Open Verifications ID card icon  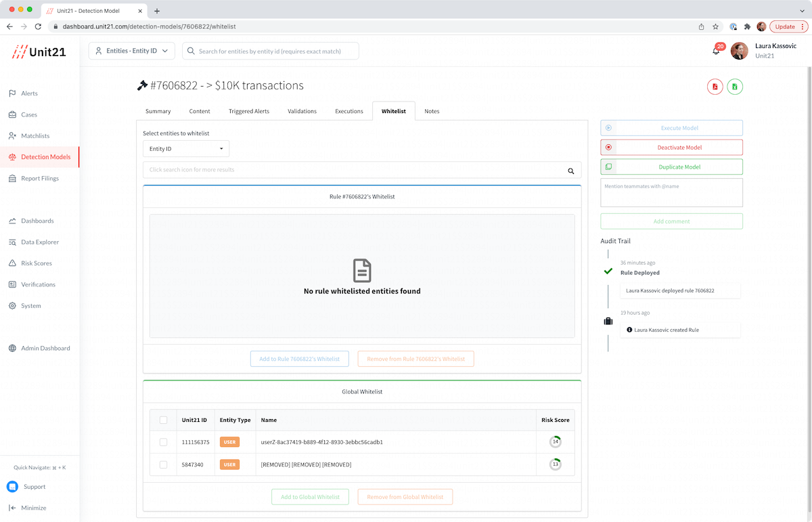pos(12,284)
